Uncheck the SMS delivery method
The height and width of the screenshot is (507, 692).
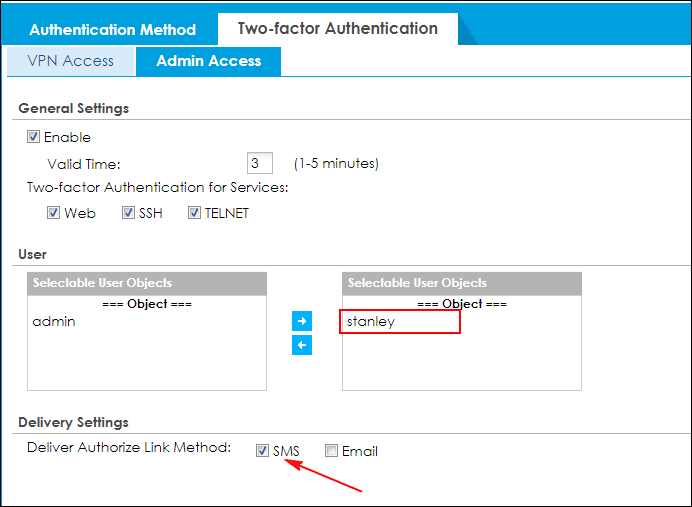(262, 451)
